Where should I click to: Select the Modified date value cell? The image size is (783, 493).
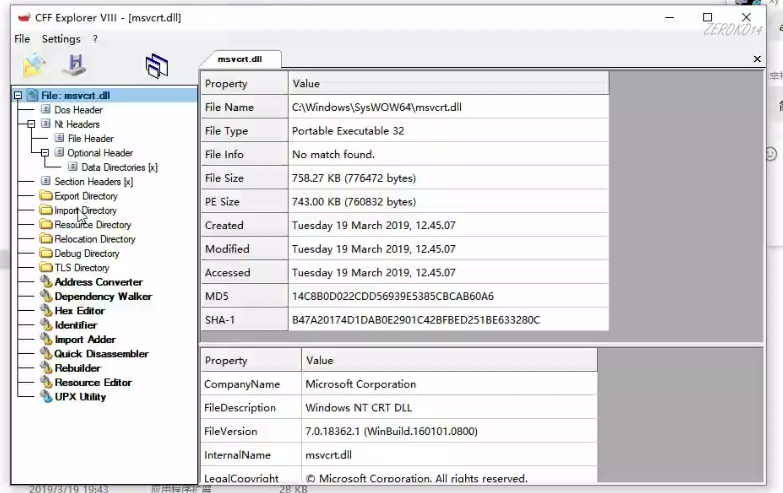click(x=448, y=249)
